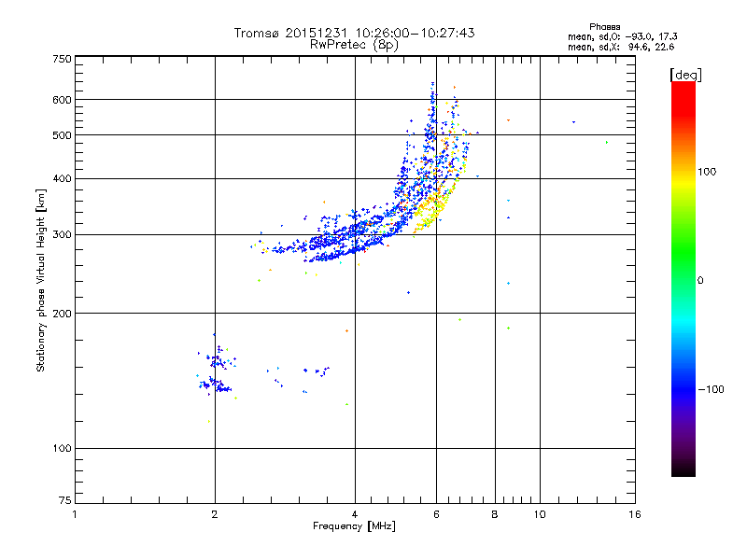Click the "300" height tick label
The image size is (747, 560).
pyautogui.click(x=62, y=235)
